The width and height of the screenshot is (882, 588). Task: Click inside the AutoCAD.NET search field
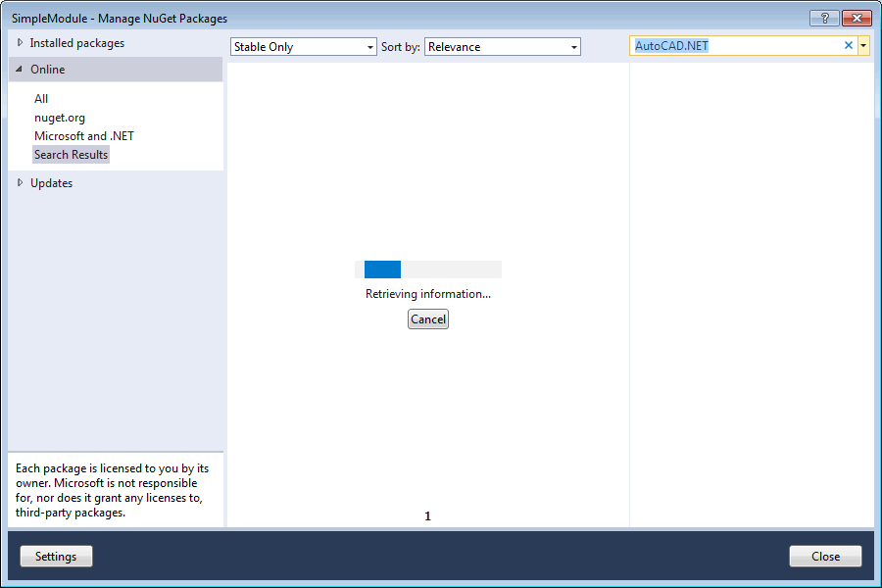(x=735, y=44)
